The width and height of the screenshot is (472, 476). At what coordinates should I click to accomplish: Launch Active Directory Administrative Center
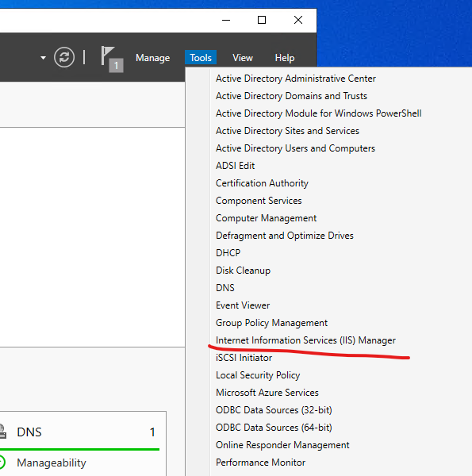(296, 79)
